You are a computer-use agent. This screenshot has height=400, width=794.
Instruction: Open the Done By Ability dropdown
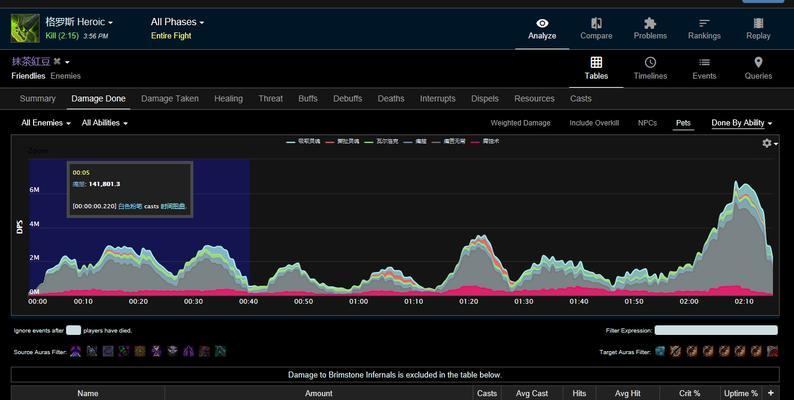pos(741,123)
